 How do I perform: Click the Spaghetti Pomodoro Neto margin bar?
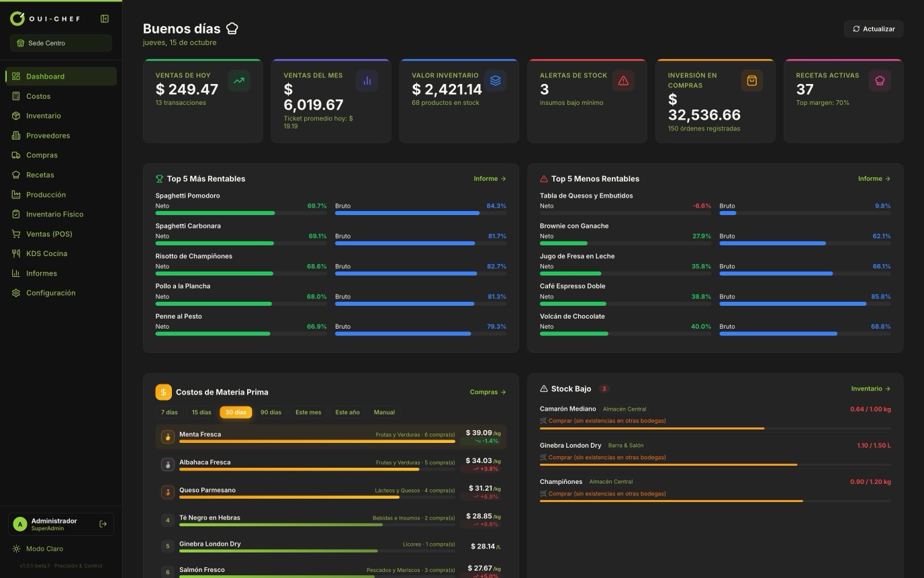point(241,213)
